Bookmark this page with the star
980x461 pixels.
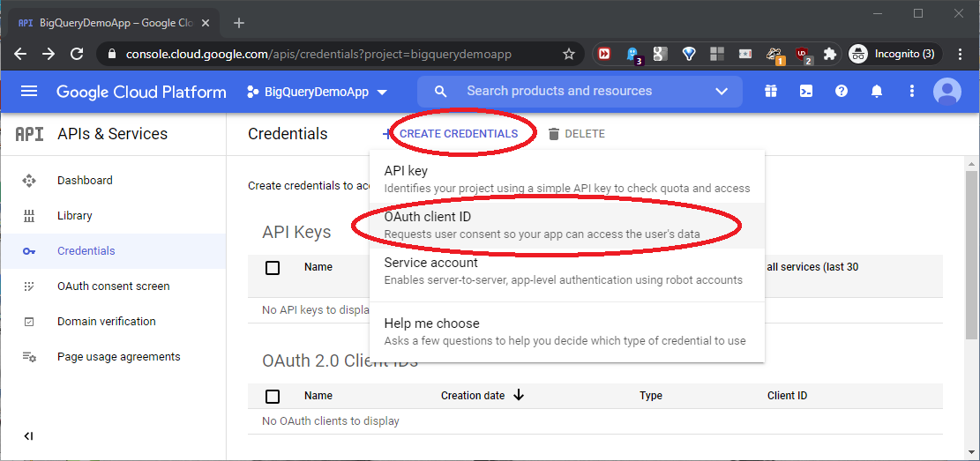pyautogui.click(x=569, y=55)
